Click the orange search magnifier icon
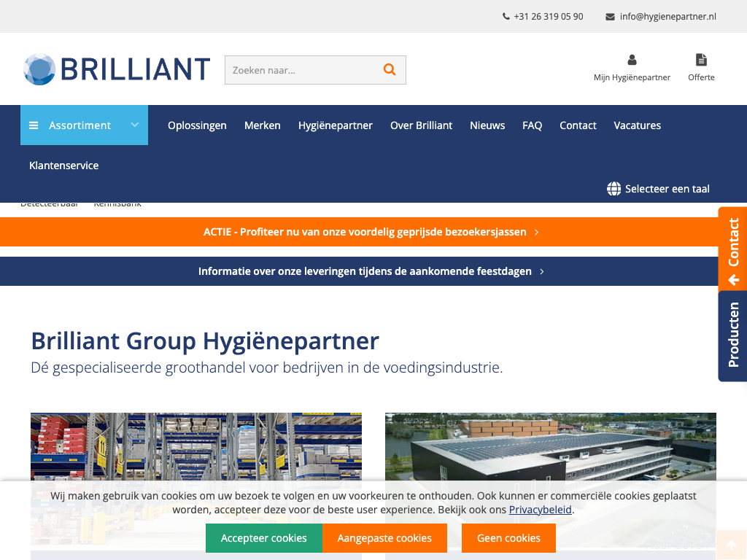The width and height of the screenshot is (747, 560). [x=390, y=70]
